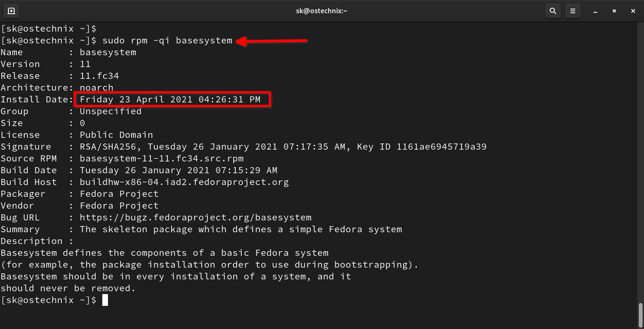Click the Vendor value 'Fedora Project'
The width and height of the screenshot is (644, 329).
pos(119,206)
